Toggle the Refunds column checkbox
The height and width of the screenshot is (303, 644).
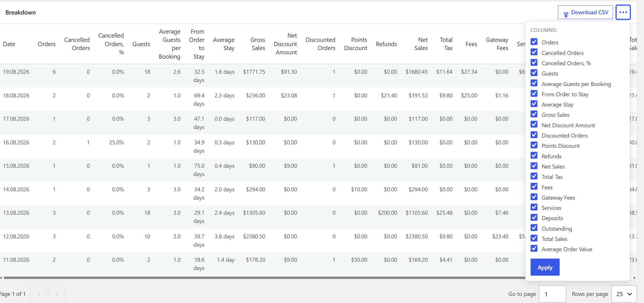[x=534, y=155]
